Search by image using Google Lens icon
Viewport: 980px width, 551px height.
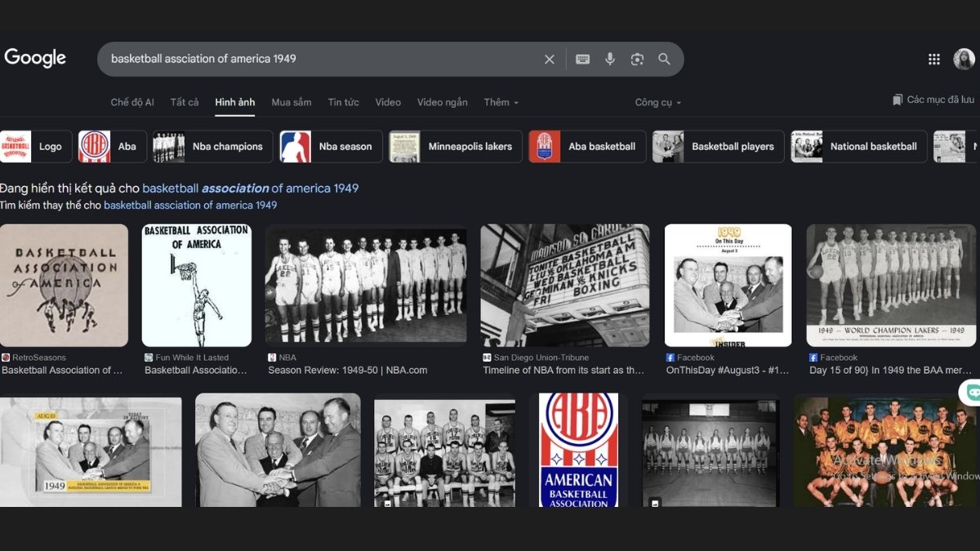(x=637, y=60)
